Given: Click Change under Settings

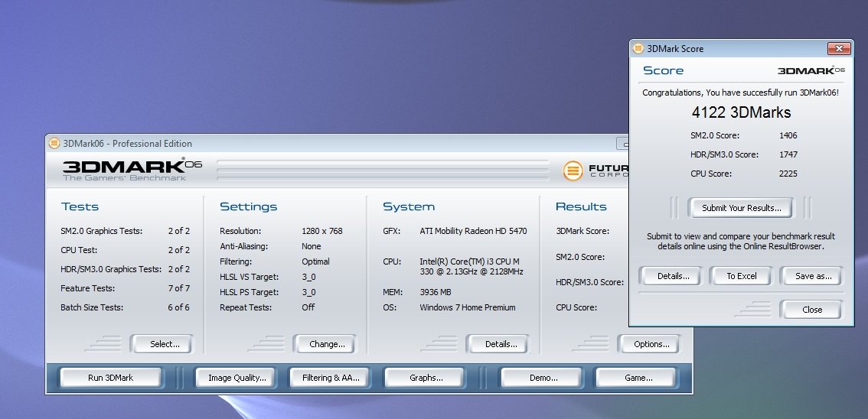Looking at the screenshot, I should coord(327,344).
